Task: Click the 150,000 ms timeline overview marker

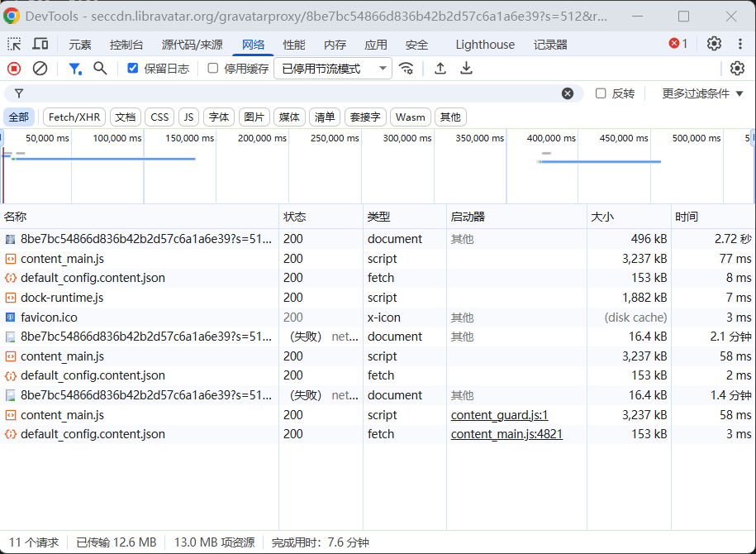Action: pyautogui.click(x=189, y=139)
